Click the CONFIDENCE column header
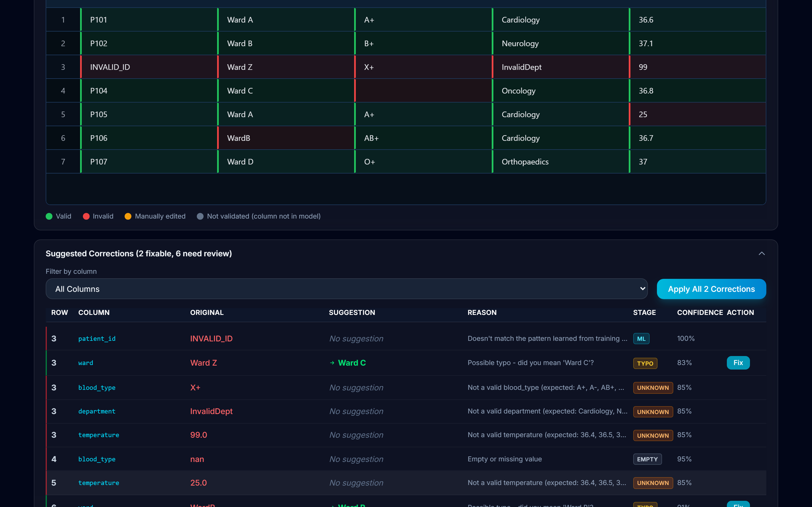 pos(700,313)
